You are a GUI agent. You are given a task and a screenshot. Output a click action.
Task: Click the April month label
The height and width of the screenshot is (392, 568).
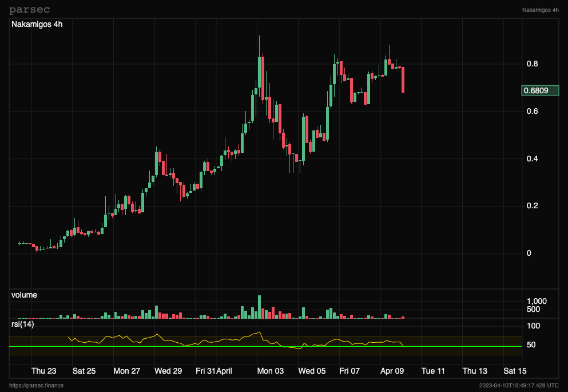[x=224, y=371]
